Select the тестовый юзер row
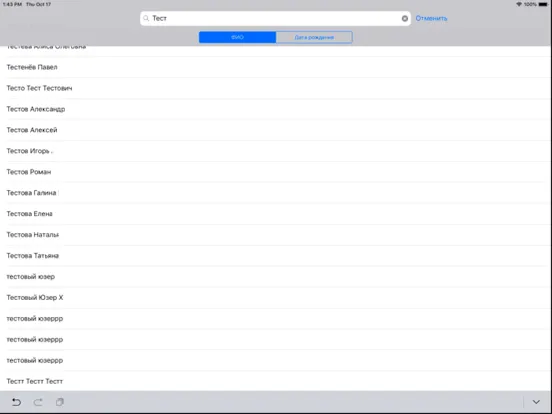The height and width of the screenshot is (414, 552). click(x=275, y=277)
